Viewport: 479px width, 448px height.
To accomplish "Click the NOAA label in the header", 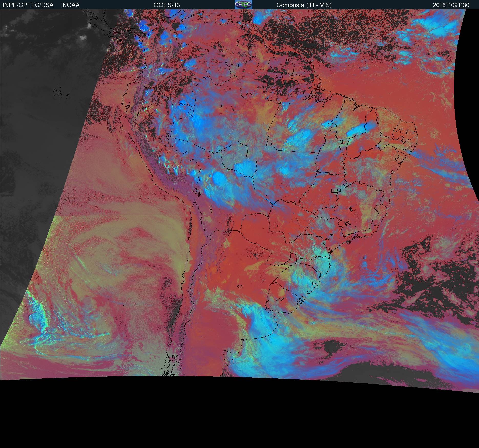I will tap(71, 5).
